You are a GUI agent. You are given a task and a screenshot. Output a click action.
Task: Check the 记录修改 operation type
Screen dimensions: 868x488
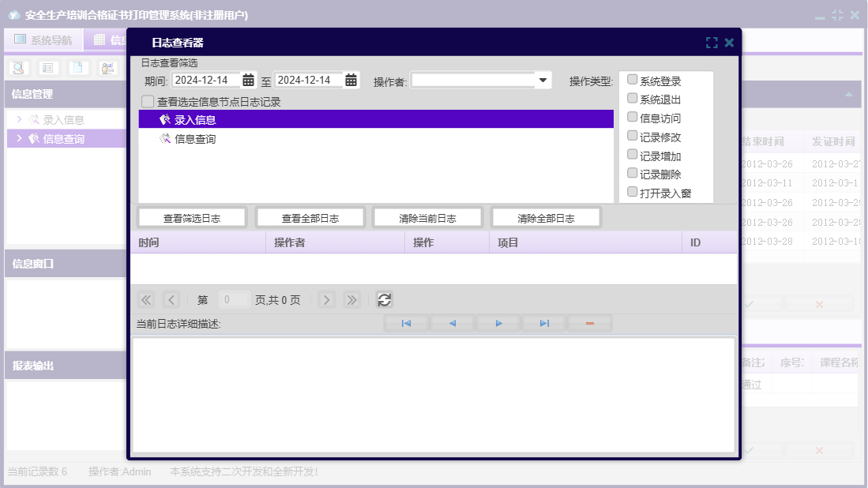click(x=632, y=137)
